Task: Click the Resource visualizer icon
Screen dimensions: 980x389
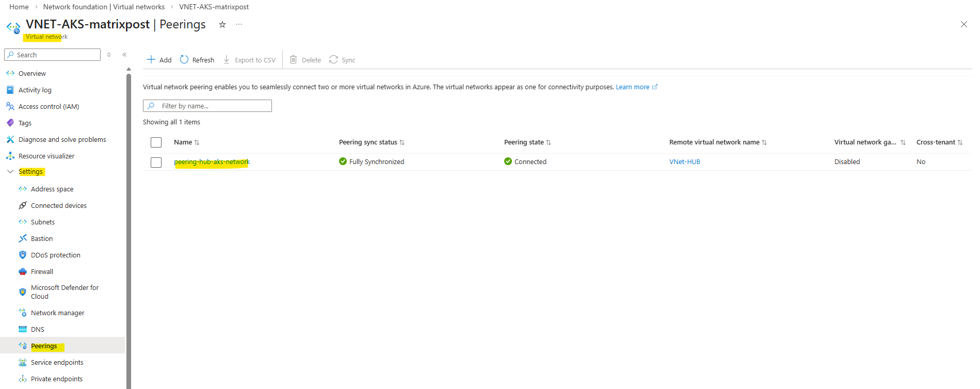Action: click(x=10, y=156)
